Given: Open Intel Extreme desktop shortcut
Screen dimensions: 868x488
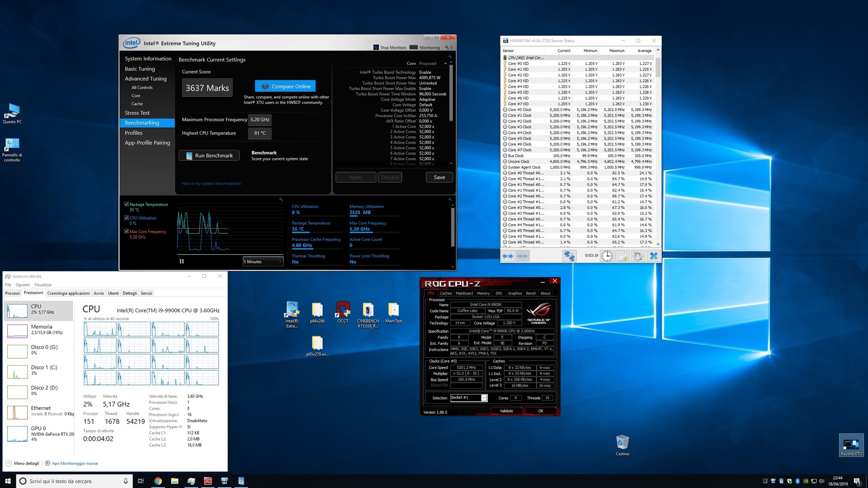Looking at the screenshot, I should coord(292,314).
